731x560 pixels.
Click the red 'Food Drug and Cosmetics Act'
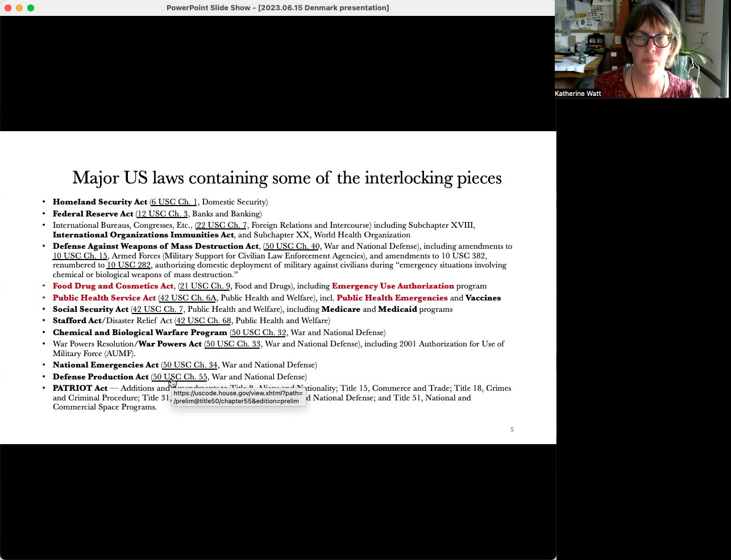pyautogui.click(x=113, y=286)
